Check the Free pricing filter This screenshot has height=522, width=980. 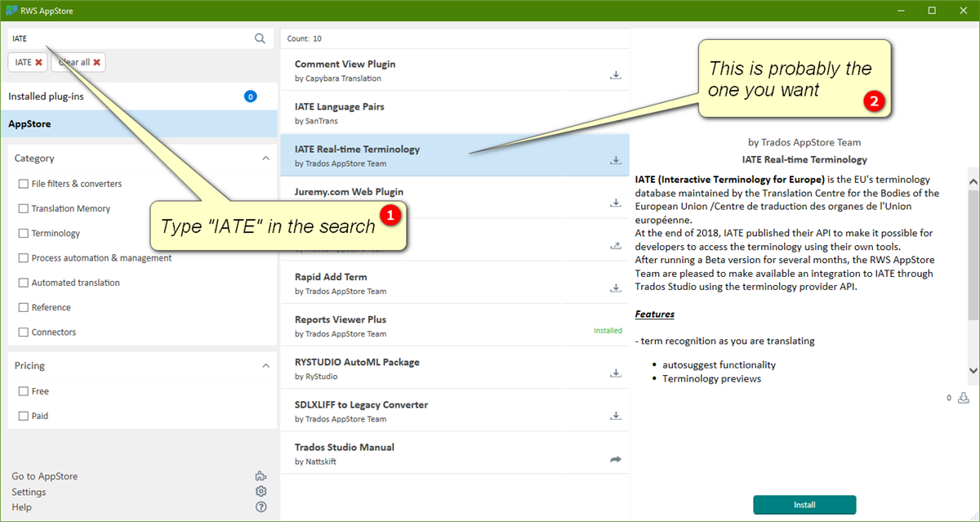24,390
